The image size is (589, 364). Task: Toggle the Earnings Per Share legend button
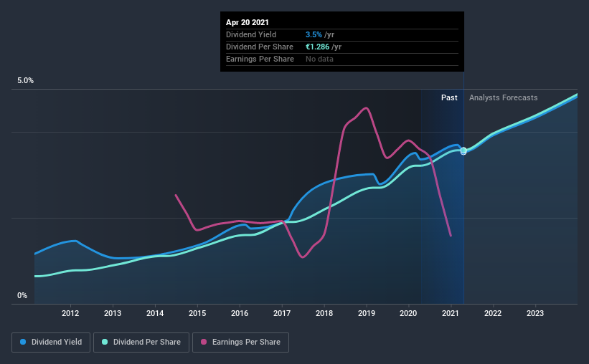click(x=241, y=343)
